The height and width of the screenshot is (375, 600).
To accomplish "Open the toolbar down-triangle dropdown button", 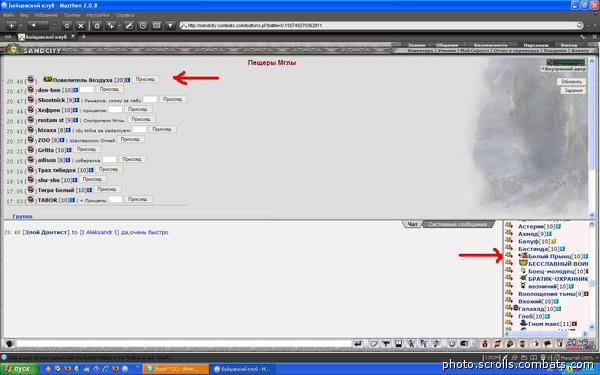I will [x=170, y=26].
